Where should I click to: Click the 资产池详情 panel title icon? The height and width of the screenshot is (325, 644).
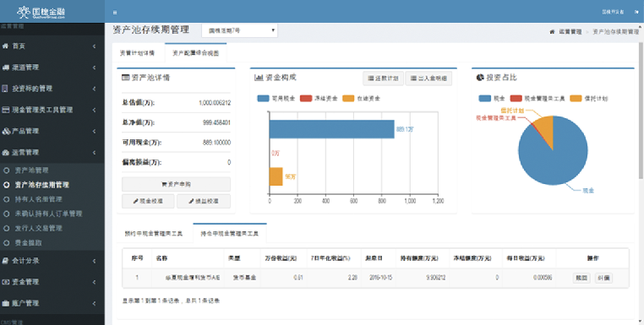coord(125,77)
